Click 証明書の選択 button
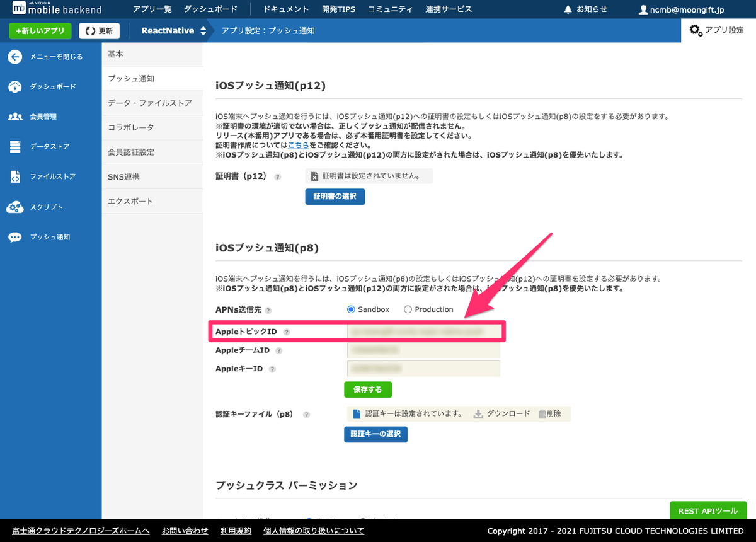This screenshot has height=542, width=756. point(335,197)
